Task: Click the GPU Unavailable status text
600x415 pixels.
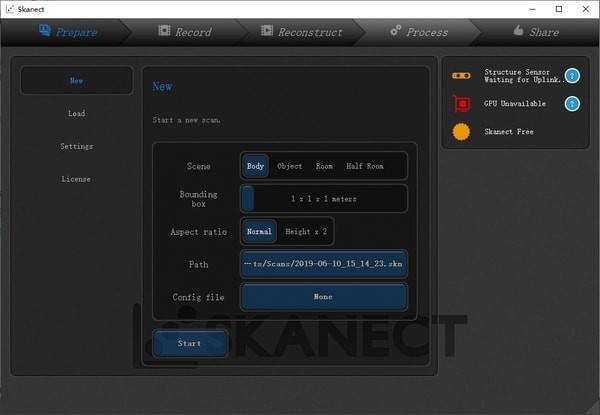Action: pos(515,103)
